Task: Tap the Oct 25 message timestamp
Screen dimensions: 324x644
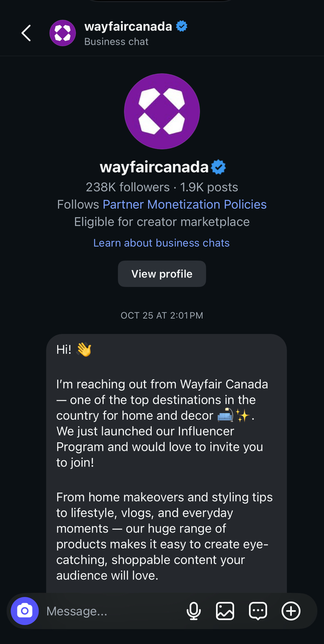Action: [x=162, y=316]
